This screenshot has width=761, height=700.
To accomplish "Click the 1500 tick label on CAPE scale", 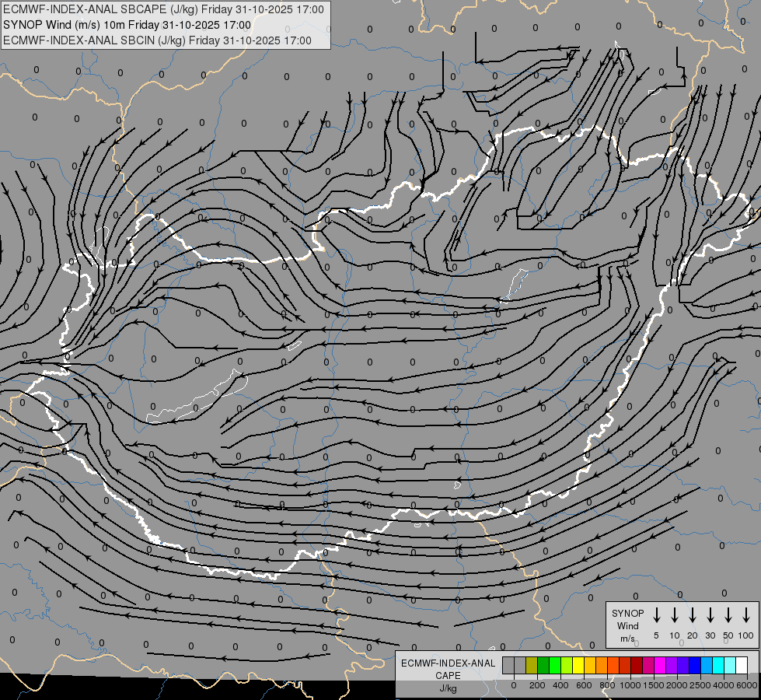I will pos(654,685).
